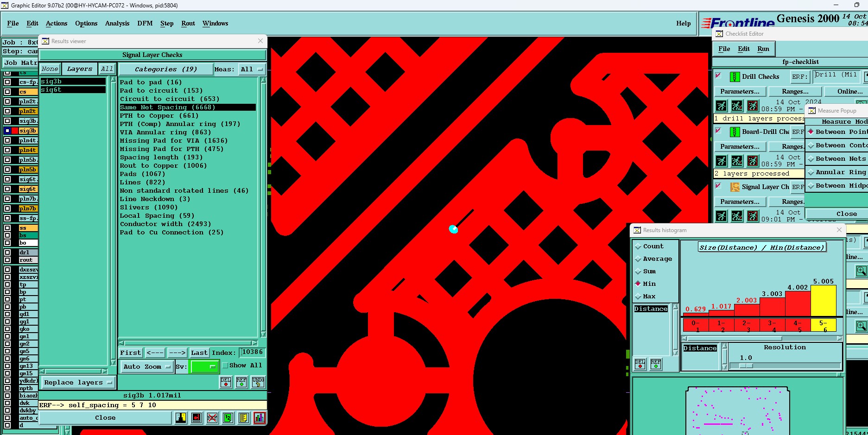Click the Resolution slider handle

pyautogui.click(x=746, y=366)
